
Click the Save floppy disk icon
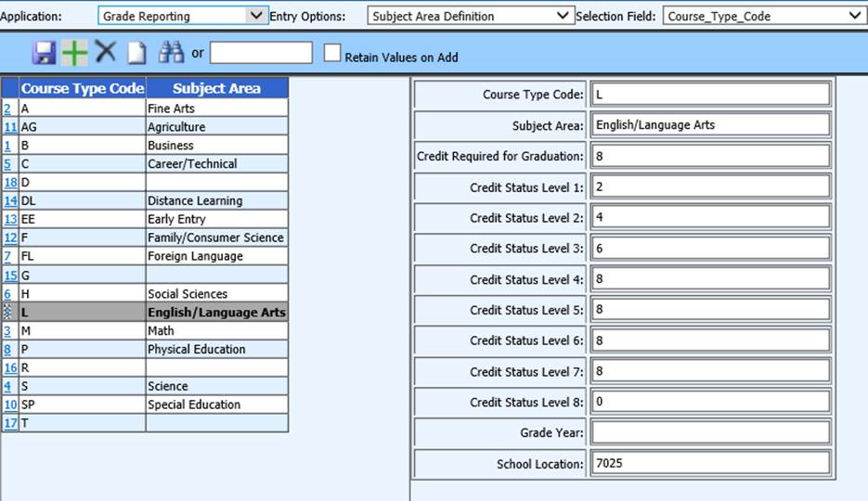tap(44, 54)
